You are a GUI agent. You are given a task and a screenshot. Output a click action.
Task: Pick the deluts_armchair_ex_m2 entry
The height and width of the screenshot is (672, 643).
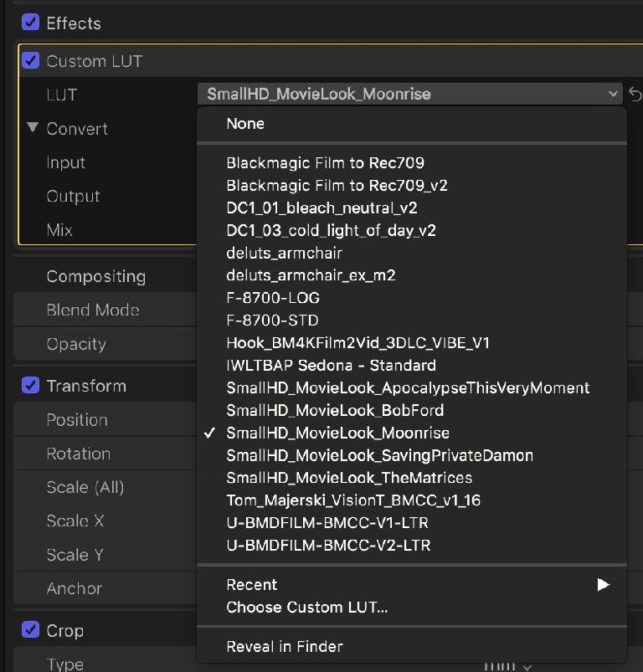click(311, 275)
